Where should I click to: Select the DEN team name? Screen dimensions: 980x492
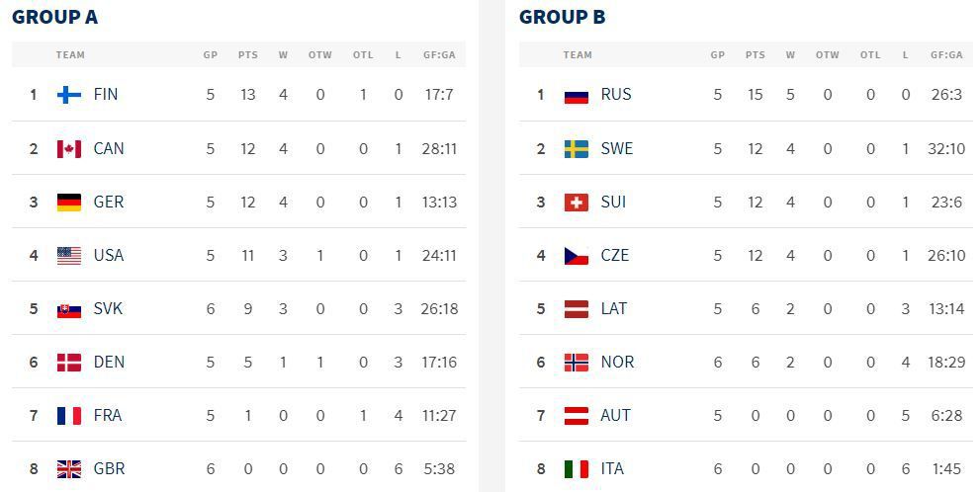[109, 362]
